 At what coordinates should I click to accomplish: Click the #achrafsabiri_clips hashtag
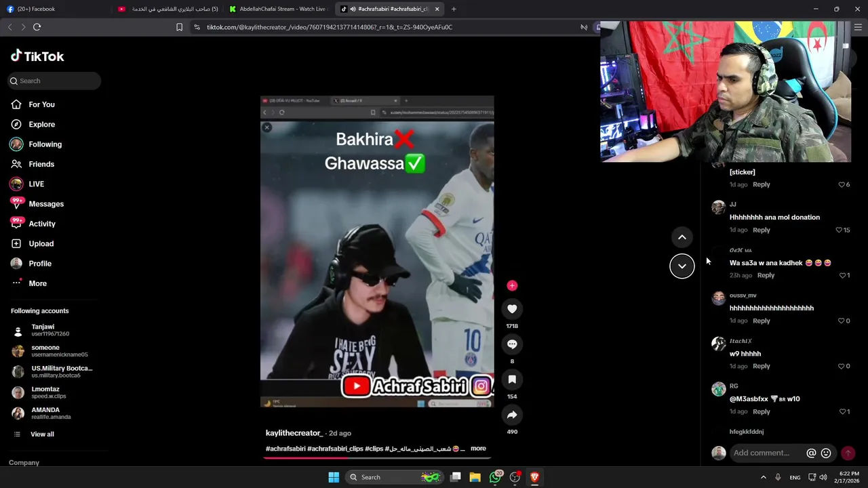(x=335, y=449)
